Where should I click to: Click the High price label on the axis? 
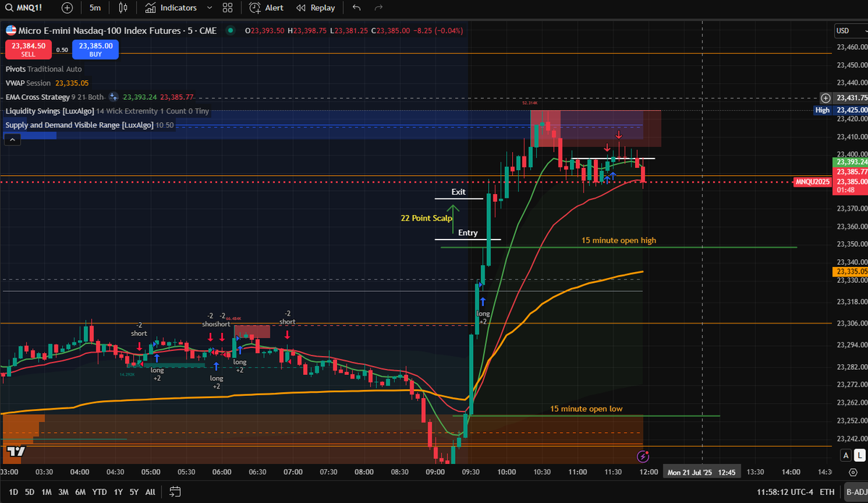pos(822,110)
